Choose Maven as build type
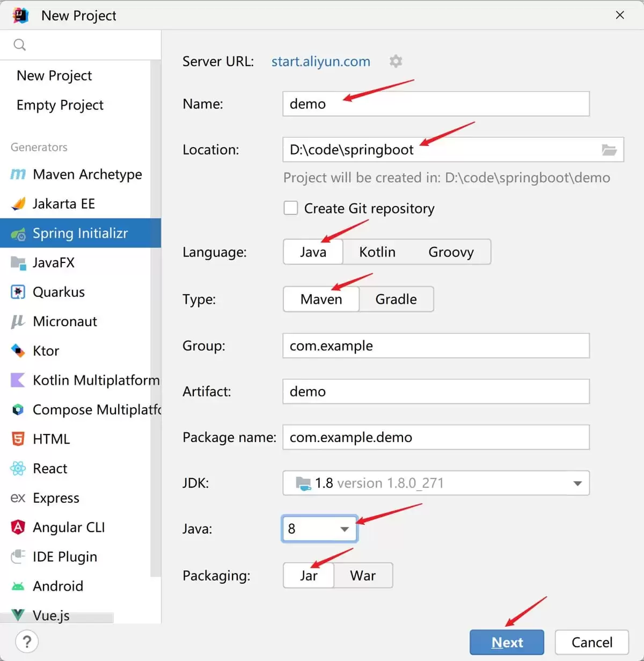Image resolution: width=644 pixels, height=661 pixels. [x=321, y=299]
